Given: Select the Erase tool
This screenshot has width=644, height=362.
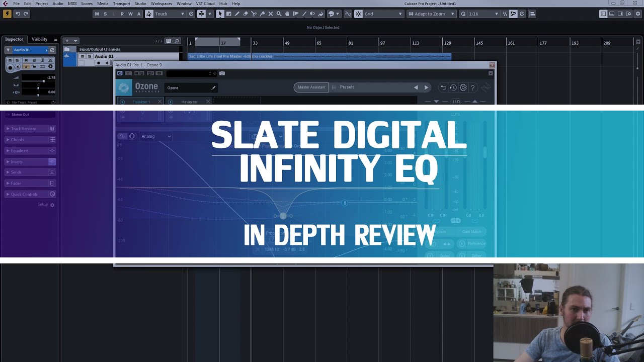Looking at the screenshot, I should (246, 14).
